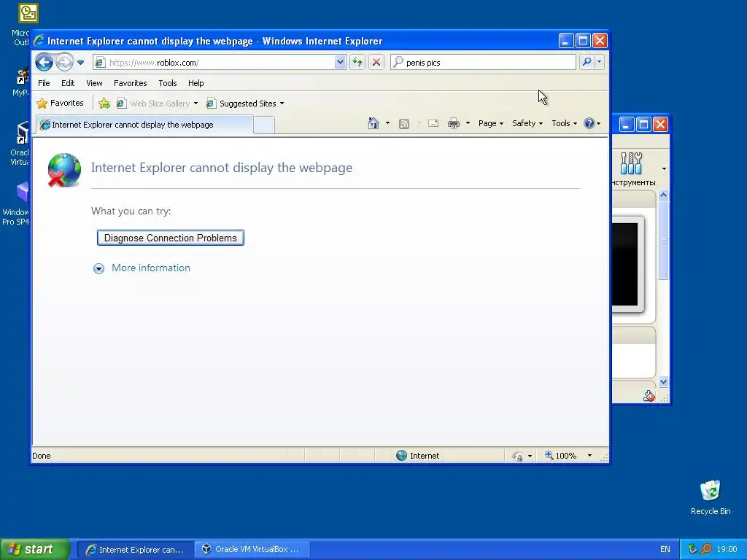Click the orange magnifier tray icon
This screenshot has width=747, height=560.
(706, 550)
